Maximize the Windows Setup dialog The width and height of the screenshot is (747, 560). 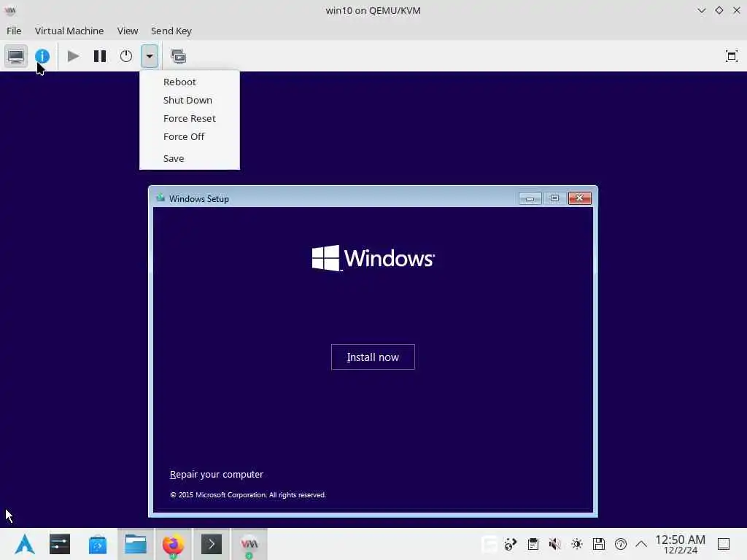pos(554,198)
